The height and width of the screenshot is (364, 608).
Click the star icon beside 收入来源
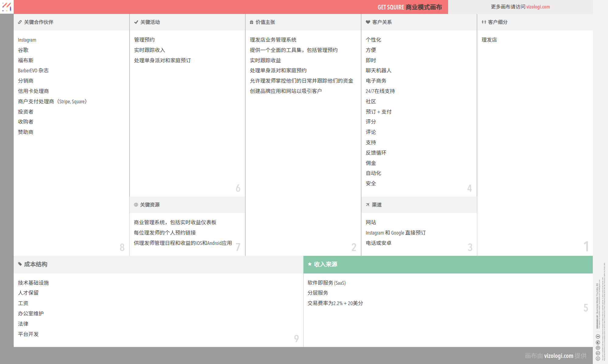pos(309,264)
